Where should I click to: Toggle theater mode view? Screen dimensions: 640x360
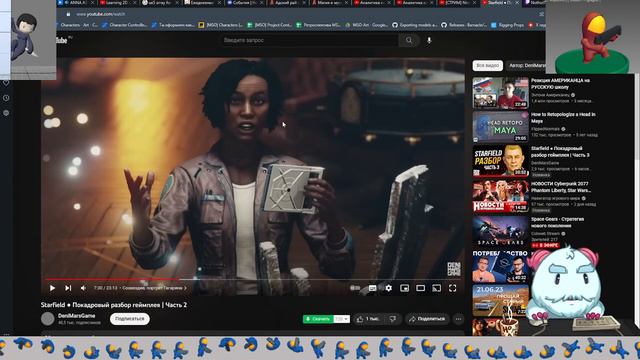click(420, 288)
